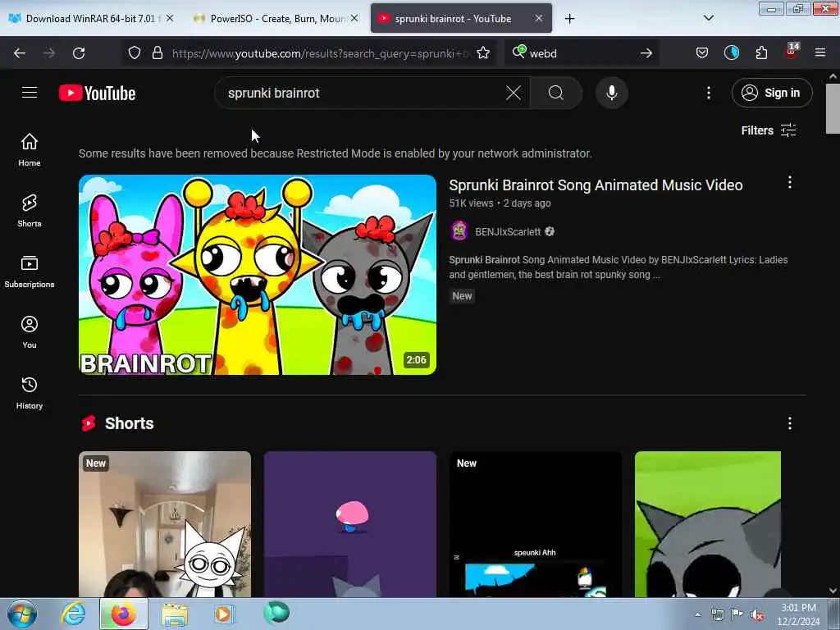Image resolution: width=840 pixels, height=630 pixels.
Task: Open the YouTube guide hamburger menu
Action: pyautogui.click(x=30, y=93)
